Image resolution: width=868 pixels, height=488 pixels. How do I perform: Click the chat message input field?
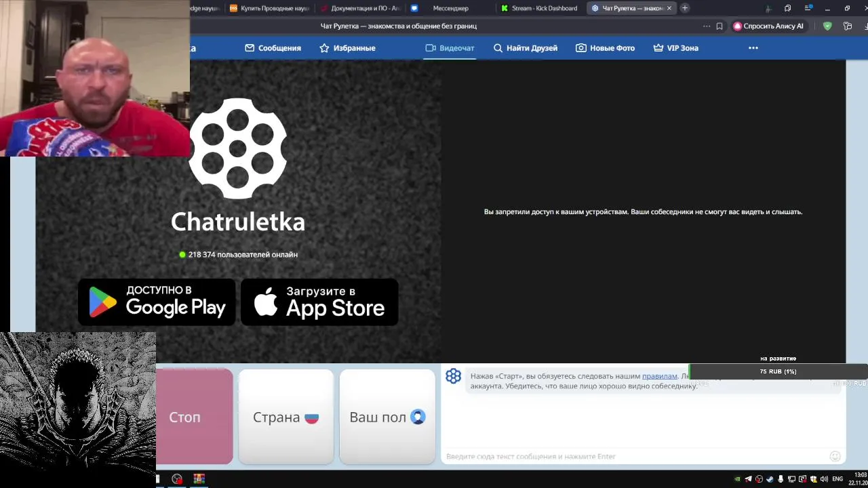(634, 456)
